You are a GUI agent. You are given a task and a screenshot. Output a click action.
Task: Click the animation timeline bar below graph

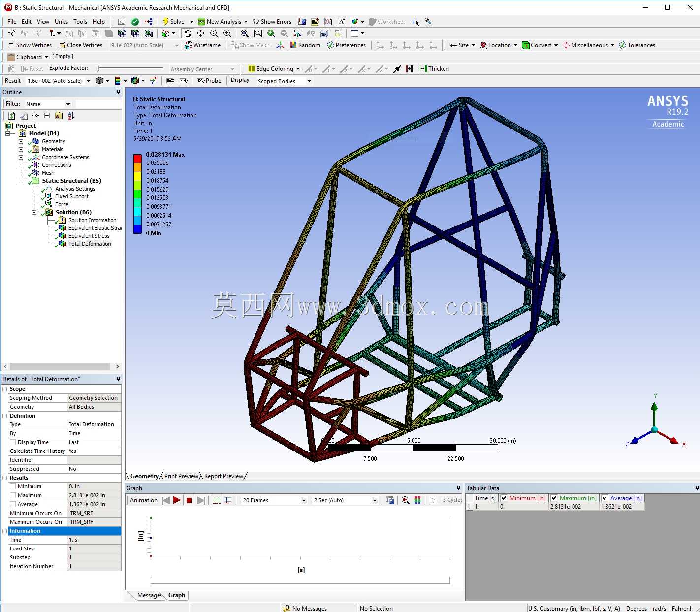tap(300, 580)
